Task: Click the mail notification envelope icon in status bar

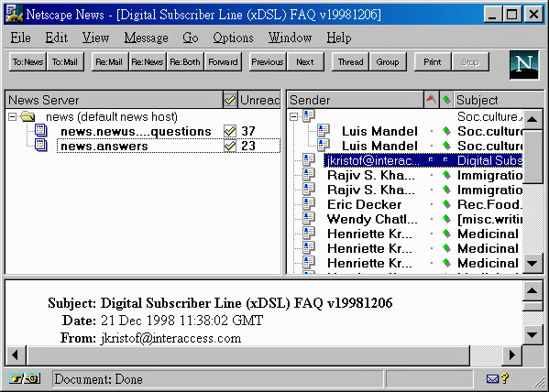Action: (x=492, y=378)
